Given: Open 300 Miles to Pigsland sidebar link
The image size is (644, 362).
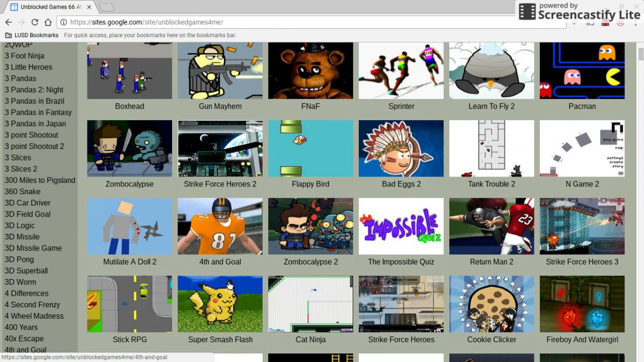Looking at the screenshot, I should coord(40,180).
